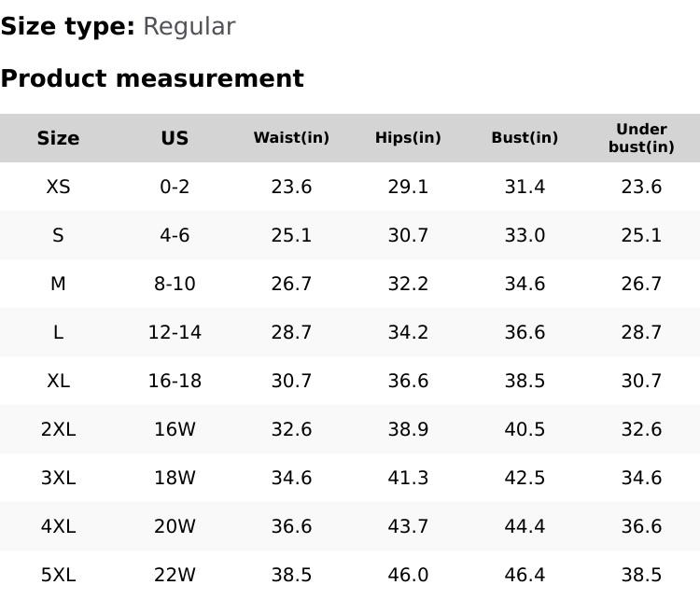Select the Hips(in) column header

408,138
